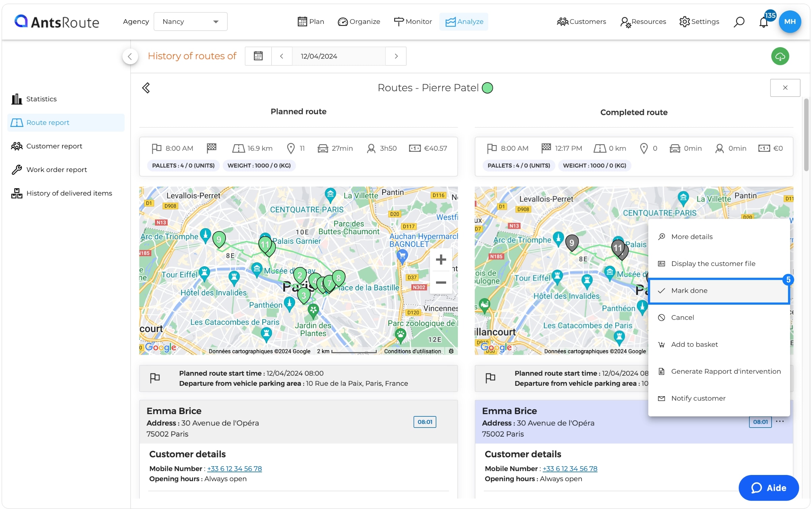The width and height of the screenshot is (812, 512).
Task: Click the 12/04/2024 date field
Action: tap(339, 56)
